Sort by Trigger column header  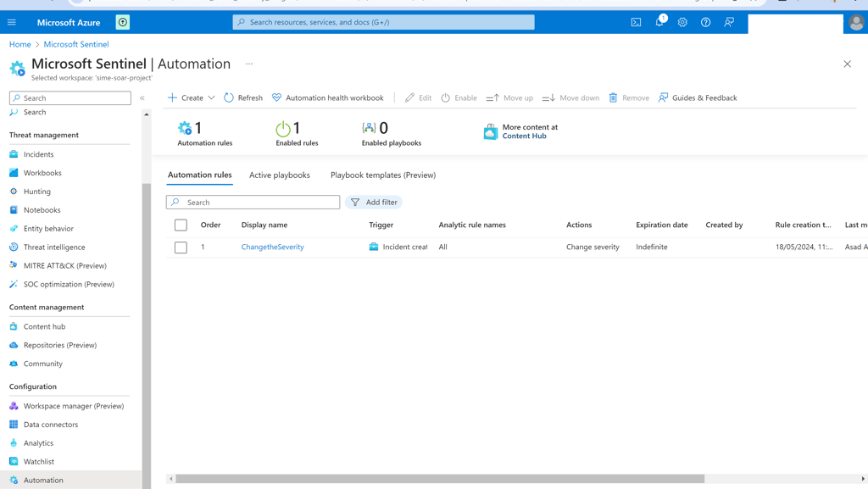pyautogui.click(x=381, y=225)
